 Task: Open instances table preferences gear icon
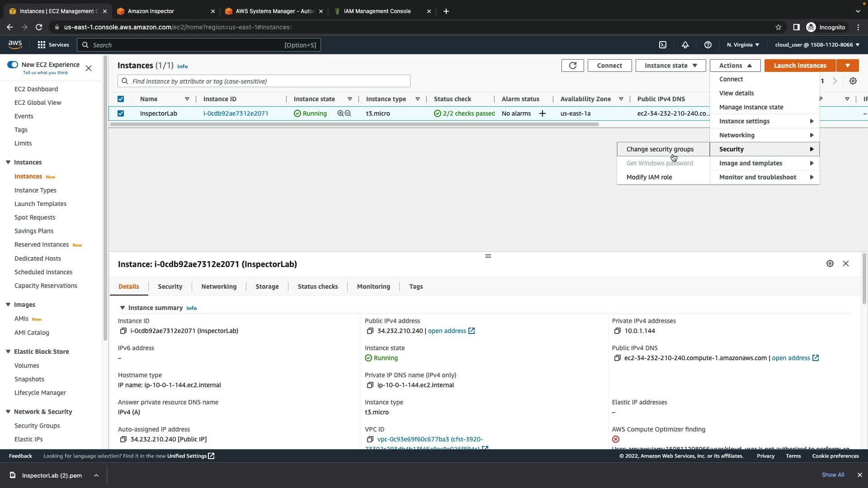tap(853, 81)
